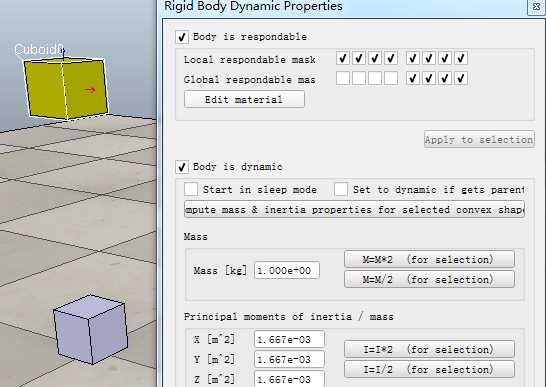Enable Set to dynamic if gets parent
546x387 pixels.
[x=341, y=189]
